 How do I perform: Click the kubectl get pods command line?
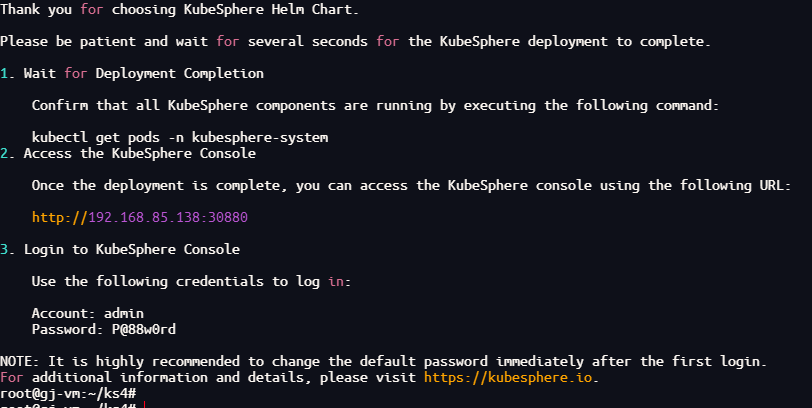[180, 137]
